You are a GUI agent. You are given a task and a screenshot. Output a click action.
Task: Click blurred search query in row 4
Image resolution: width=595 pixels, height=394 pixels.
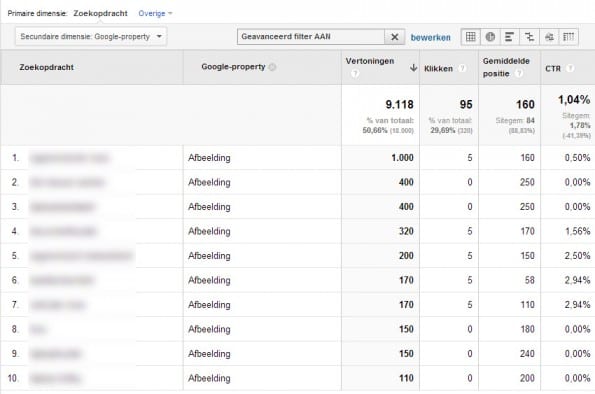[x=63, y=231]
